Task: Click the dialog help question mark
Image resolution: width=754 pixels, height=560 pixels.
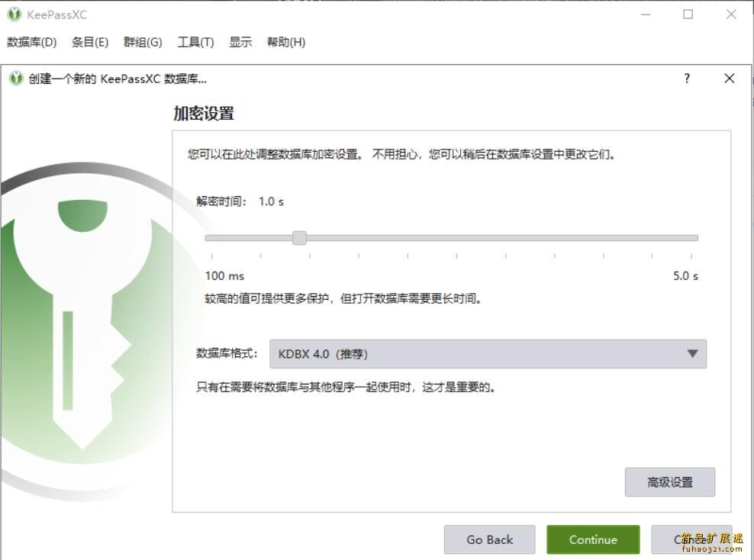Action: pos(687,79)
